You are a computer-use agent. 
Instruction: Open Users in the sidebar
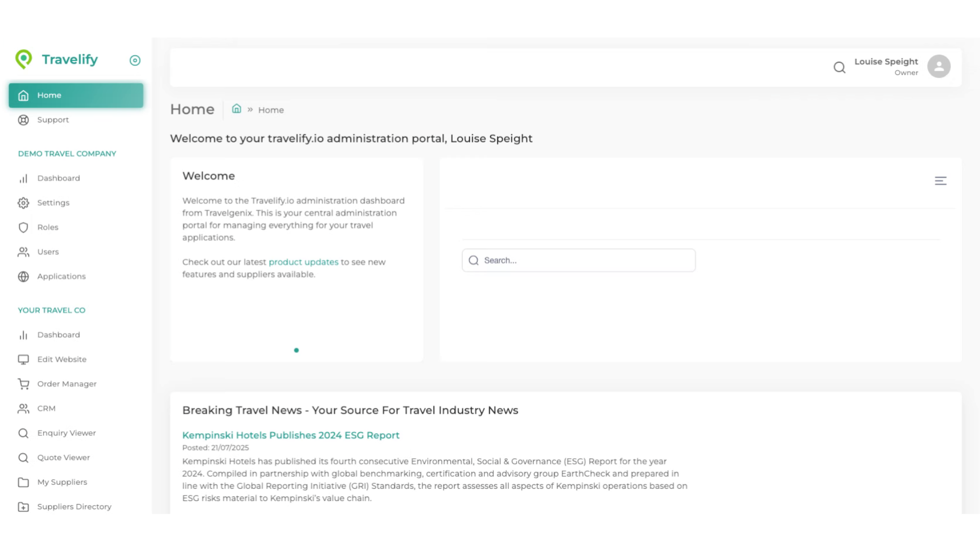pos(48,252)
